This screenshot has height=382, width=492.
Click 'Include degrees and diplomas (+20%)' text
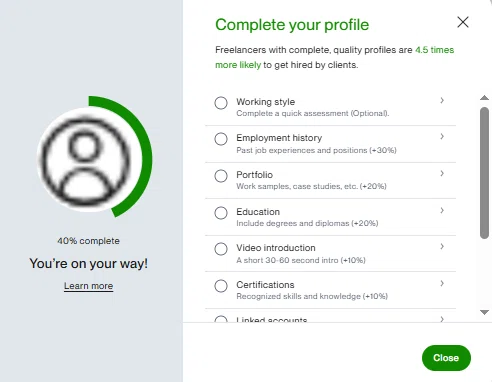click(307, 223)
